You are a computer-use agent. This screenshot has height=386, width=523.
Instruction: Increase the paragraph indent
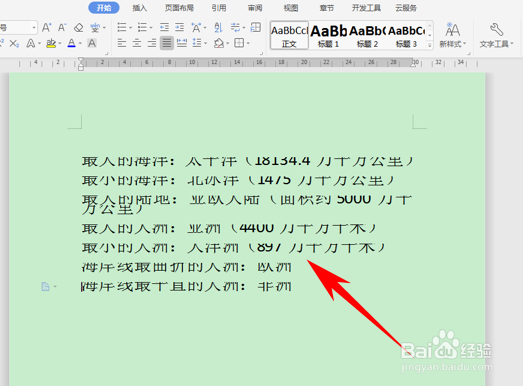(179, 27)
